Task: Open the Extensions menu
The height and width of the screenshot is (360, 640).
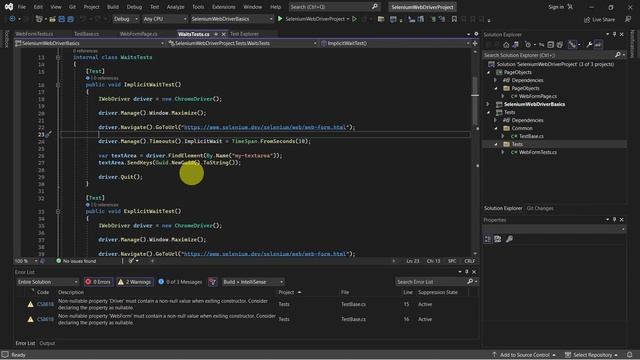Action: (224, 7)
